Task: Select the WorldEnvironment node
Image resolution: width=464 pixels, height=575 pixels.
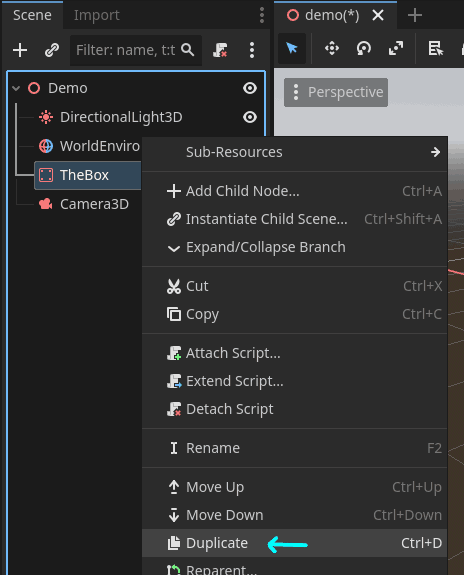Action: click(100, 146)
